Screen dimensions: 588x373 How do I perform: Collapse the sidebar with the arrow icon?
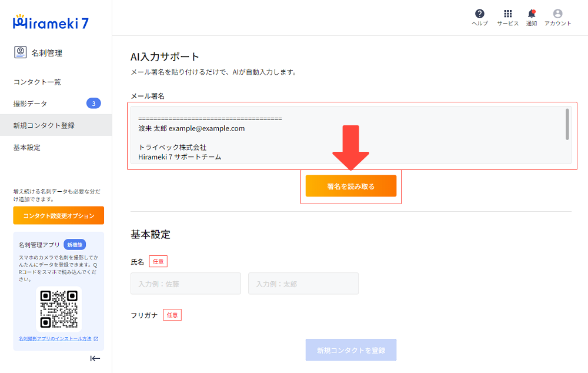95,359
